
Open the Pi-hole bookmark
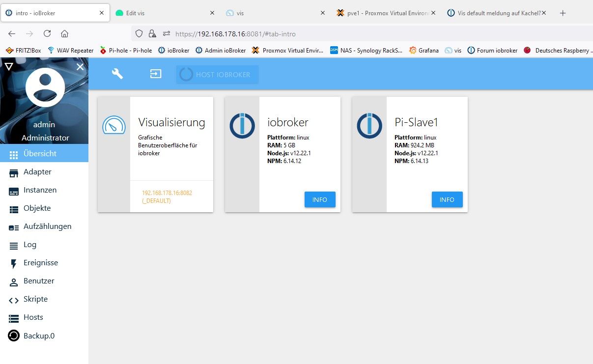coord(126,50)
